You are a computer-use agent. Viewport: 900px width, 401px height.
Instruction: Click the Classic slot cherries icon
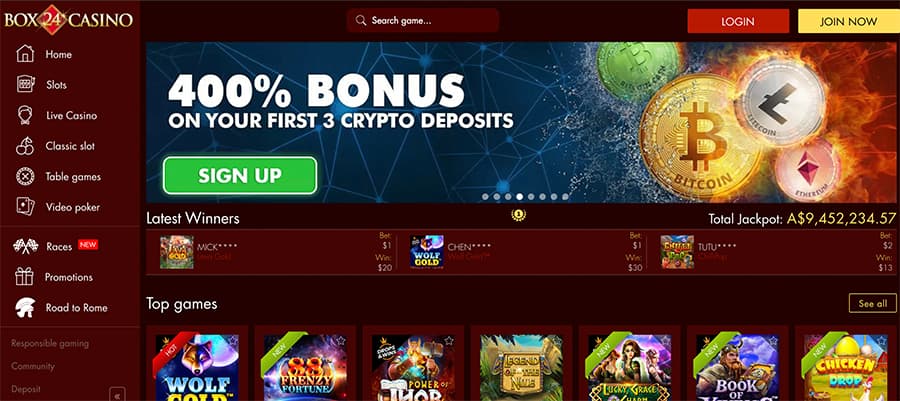pyautogui.click(x=25, y=146)
